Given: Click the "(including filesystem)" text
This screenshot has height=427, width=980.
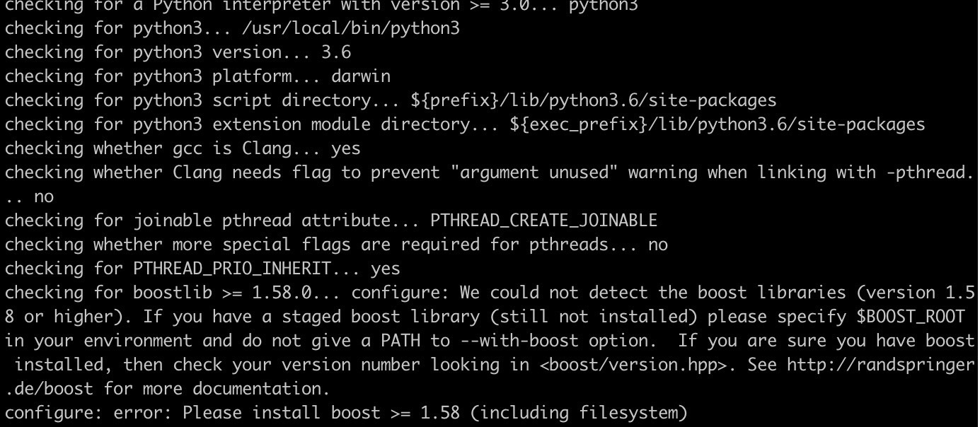Looking at the screenshot, I should click(579, 413).
